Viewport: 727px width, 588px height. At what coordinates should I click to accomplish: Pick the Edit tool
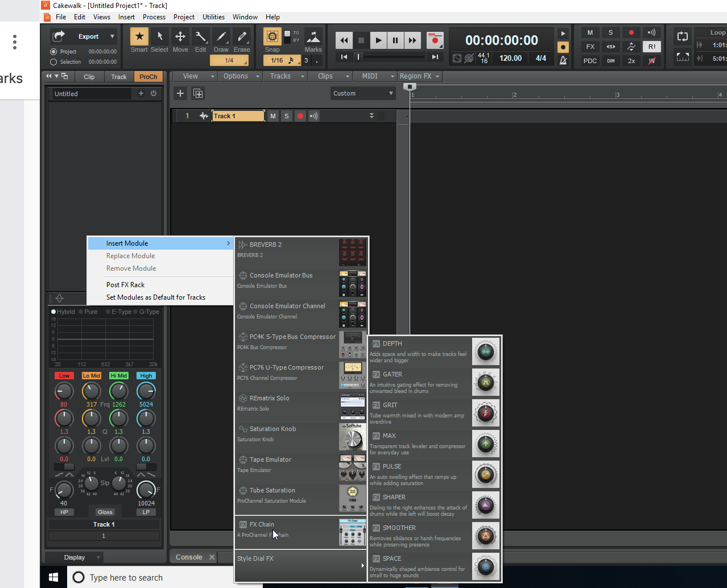(x=201, y=36)
